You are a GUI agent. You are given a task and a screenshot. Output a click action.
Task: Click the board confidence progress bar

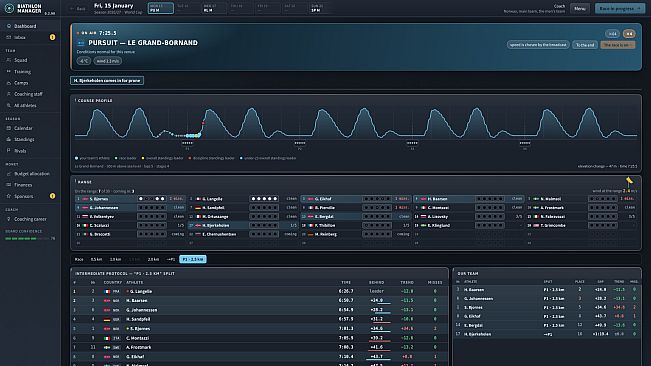point(26,239)
